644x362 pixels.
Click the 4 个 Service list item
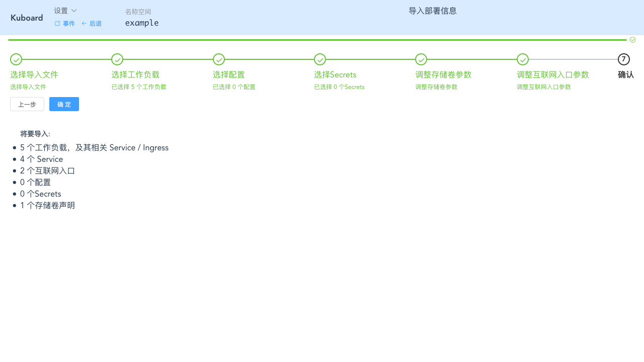coord(41,159)
